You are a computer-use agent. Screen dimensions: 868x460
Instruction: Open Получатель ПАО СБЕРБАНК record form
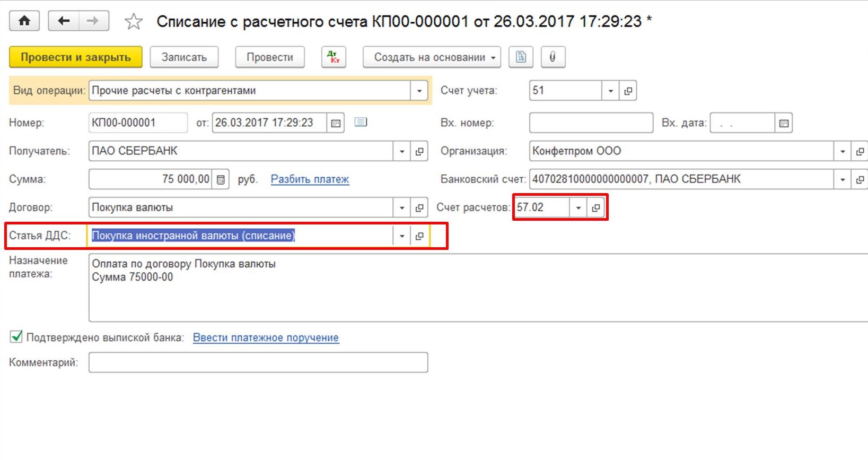pyautogui.click(x=419, y=151)
